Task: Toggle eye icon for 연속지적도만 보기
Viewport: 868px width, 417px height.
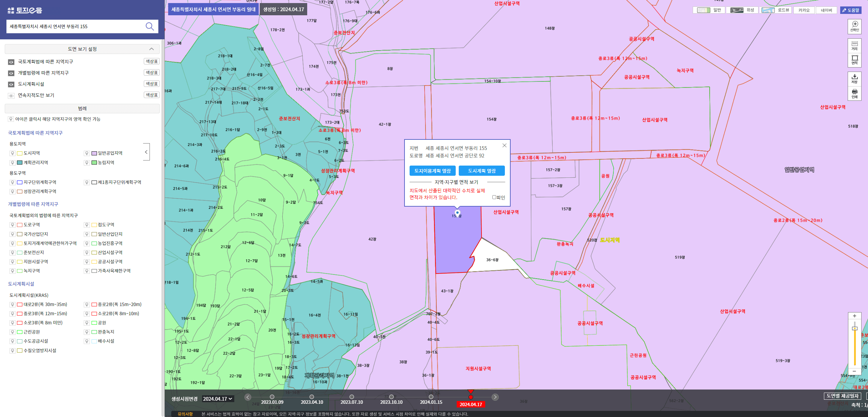Action: pos(11,95)
